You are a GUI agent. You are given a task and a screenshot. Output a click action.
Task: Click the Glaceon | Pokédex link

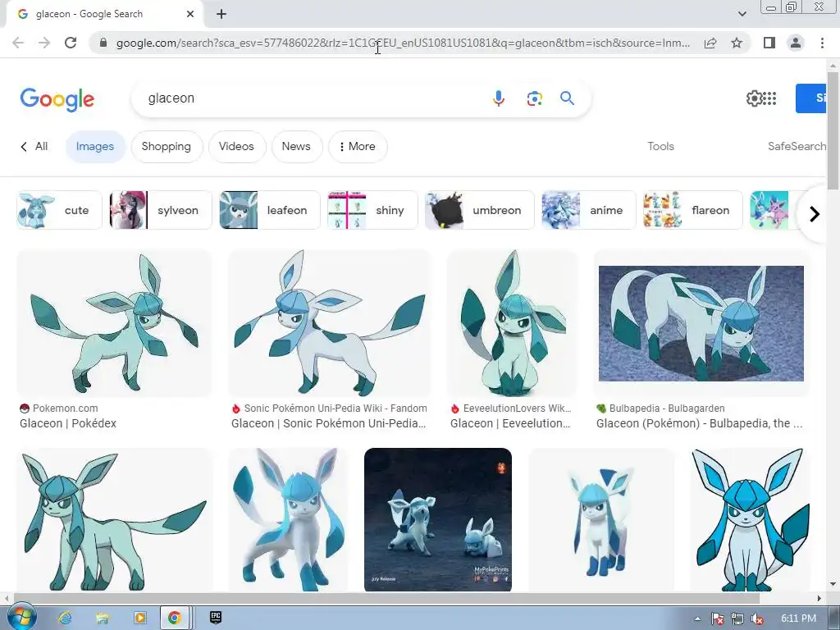pos(68,423)
